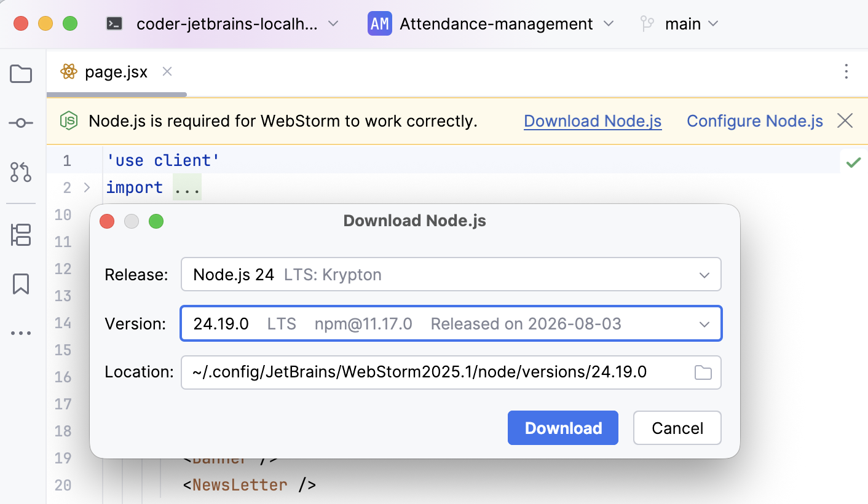Open the Pull Requests tool window icon
Viewport: 868px width, 504px height.
click(21, 173)
